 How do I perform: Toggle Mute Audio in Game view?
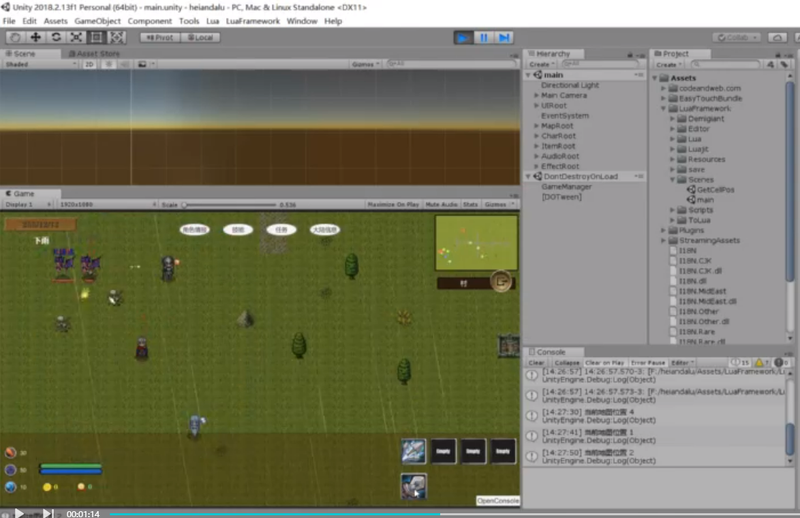[441, 204]
